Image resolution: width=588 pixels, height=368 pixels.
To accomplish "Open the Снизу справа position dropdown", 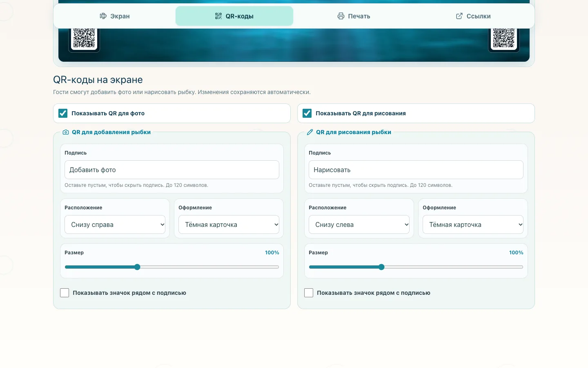I will click(115, 224).
